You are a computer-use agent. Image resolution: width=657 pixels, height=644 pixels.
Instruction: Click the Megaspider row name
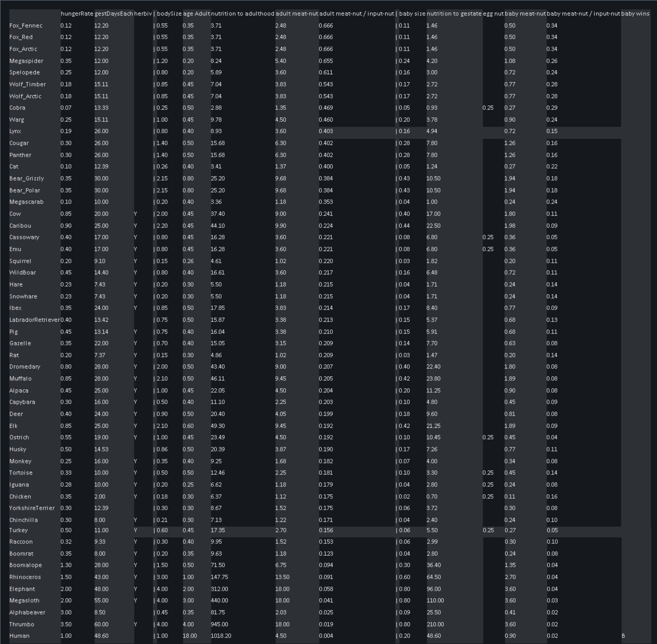26,61
